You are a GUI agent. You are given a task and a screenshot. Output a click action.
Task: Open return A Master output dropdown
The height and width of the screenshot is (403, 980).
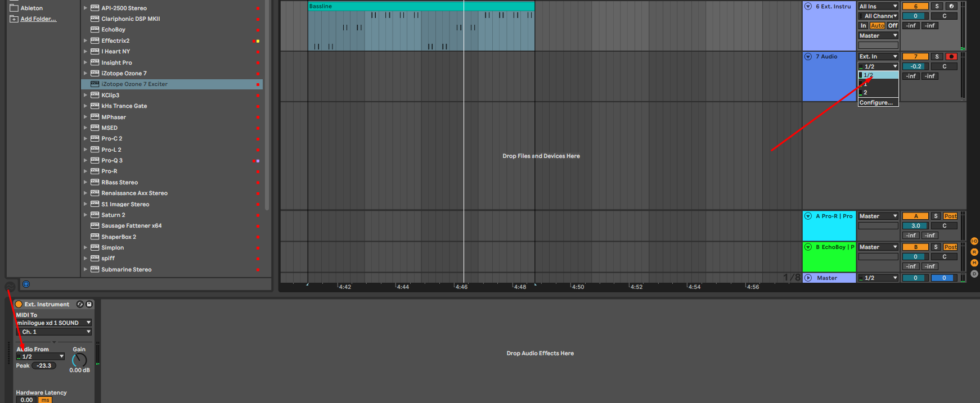pyautogui.click(x=878, y=216)
